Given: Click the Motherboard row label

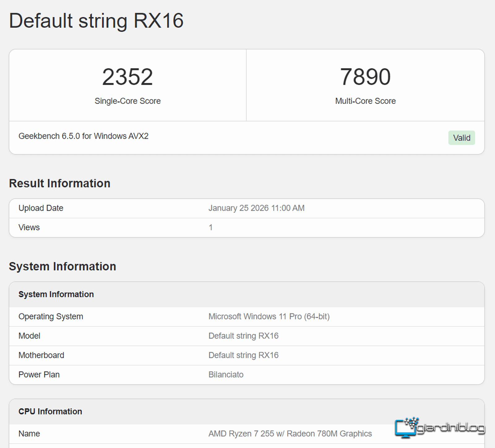Looking at the screenshot, I should (x=41, y=355).
